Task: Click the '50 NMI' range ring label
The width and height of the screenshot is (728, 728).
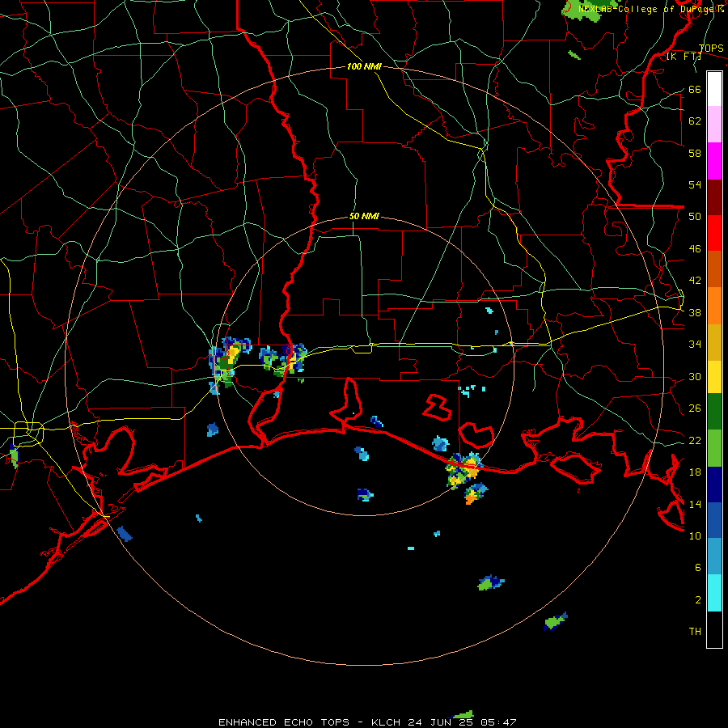Action: [364, 216]
